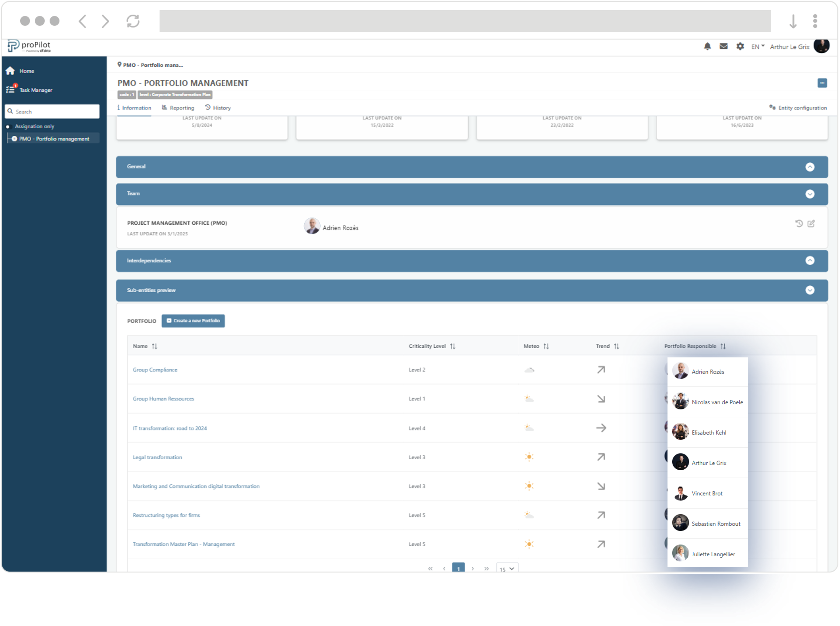The height and width of the screenshot is (626, 840).
Task: Sort table by Criticality Level
Action: pyautogui.click(x=453, y=346)
